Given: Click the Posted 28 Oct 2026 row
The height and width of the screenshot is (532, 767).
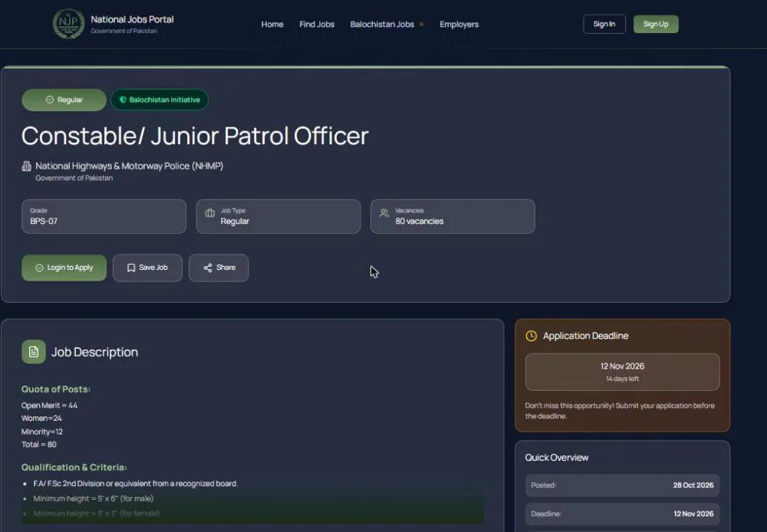Looking at the screenshot, I should click(622, 485).
